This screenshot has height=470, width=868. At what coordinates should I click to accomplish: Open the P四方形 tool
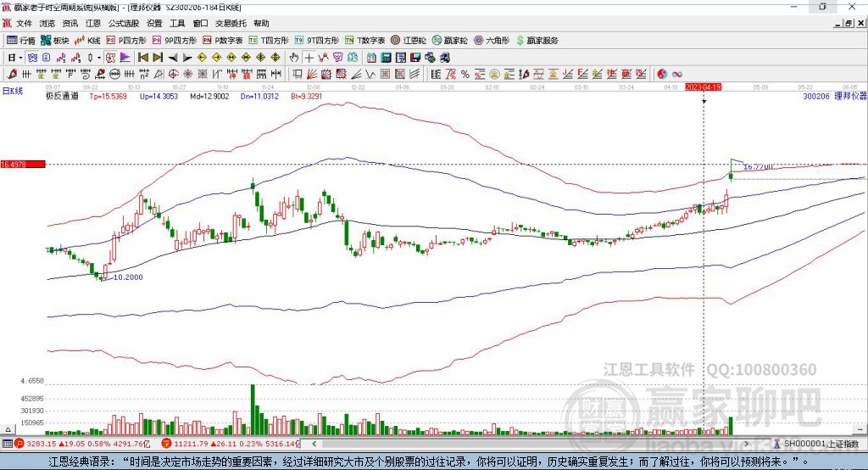(x=126, y=41)
